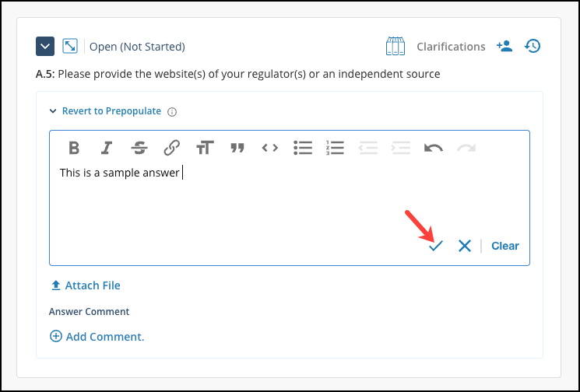Screen dimensions: 580x392
Task: Create a bulleted list
Action: coord(303,148)
